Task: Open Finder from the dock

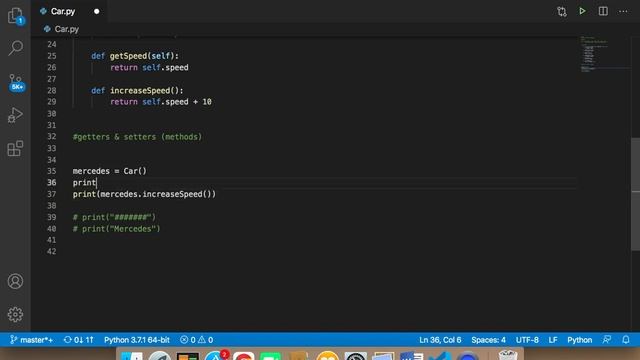Action: click(131, 356)
